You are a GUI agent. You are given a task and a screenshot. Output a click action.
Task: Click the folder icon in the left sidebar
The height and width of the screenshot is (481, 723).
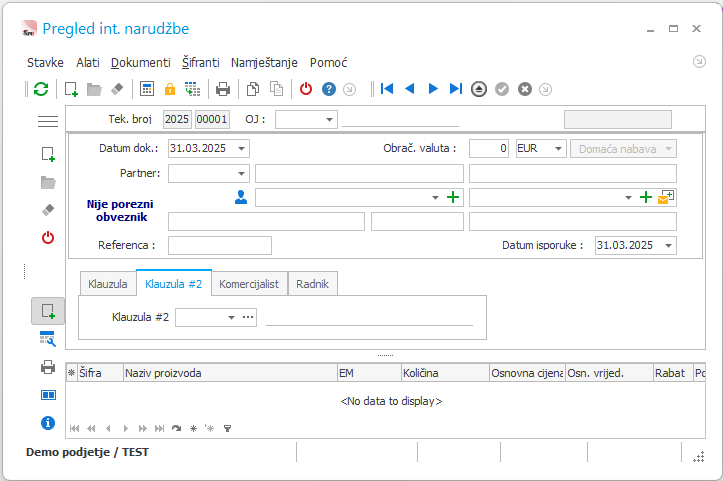[48, 183]
